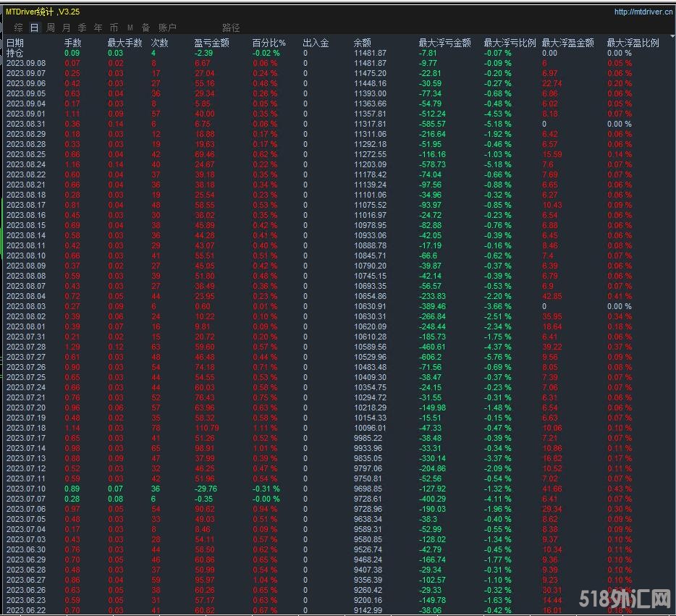
Task: Click the MTDriver统计 ,V3.25 title
Action: click(43, 12)
